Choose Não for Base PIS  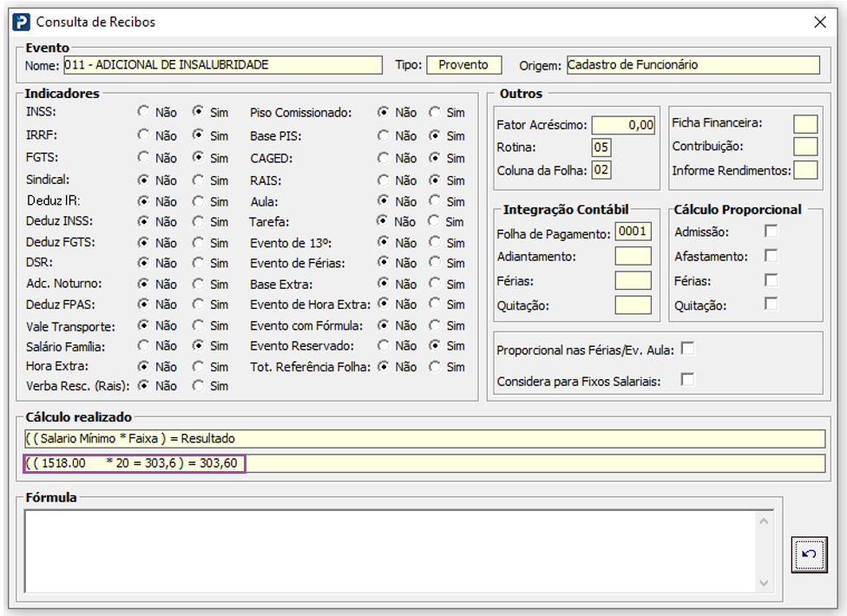(383, 135)
